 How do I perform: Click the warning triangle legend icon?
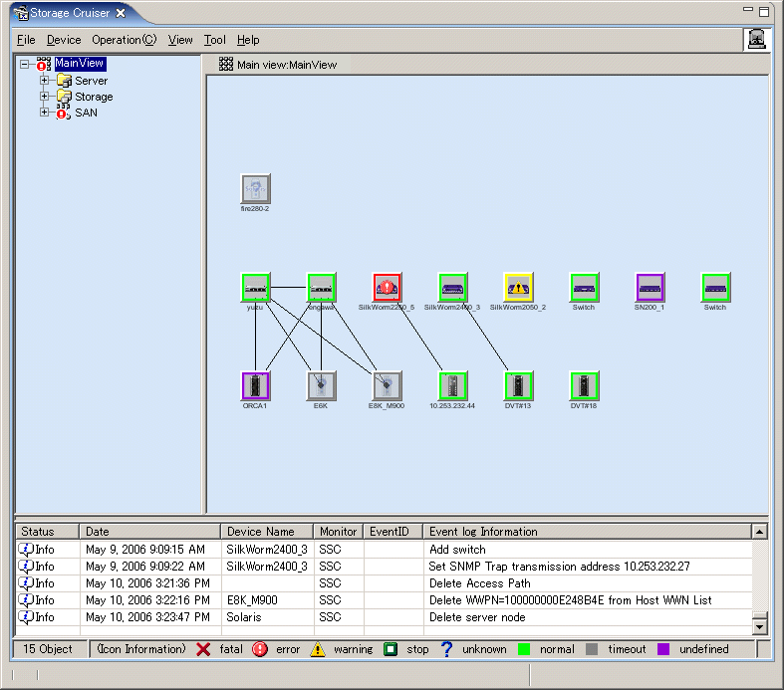(318, 649)
